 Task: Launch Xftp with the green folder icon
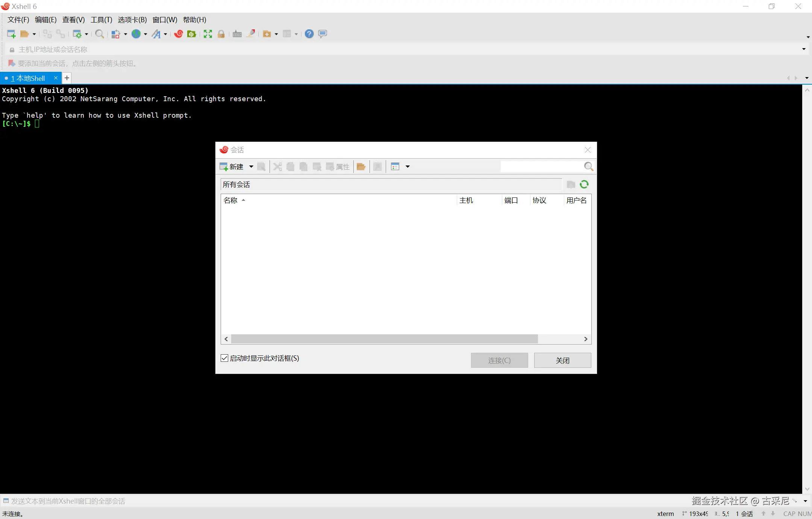click(192, 34)
